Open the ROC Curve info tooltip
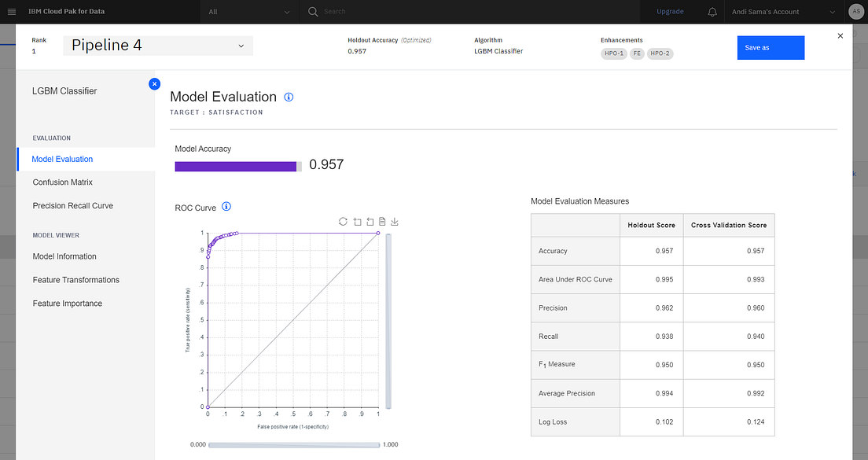Image resolution: width=868 pixels, height=460 pixels. (226, 207)
